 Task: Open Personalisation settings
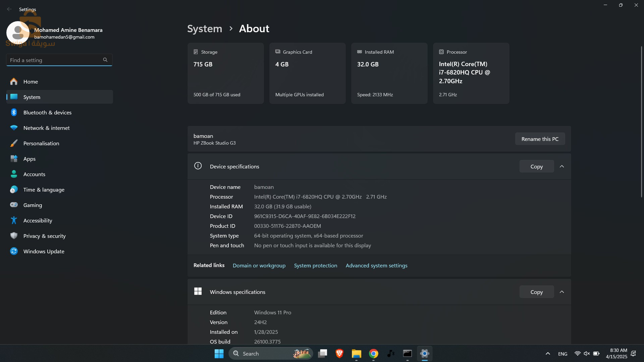60,143
